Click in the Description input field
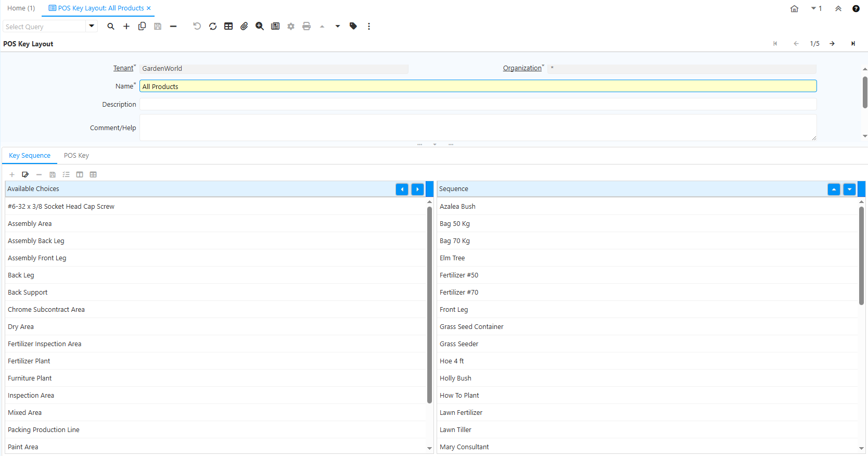 coord(478,105)
